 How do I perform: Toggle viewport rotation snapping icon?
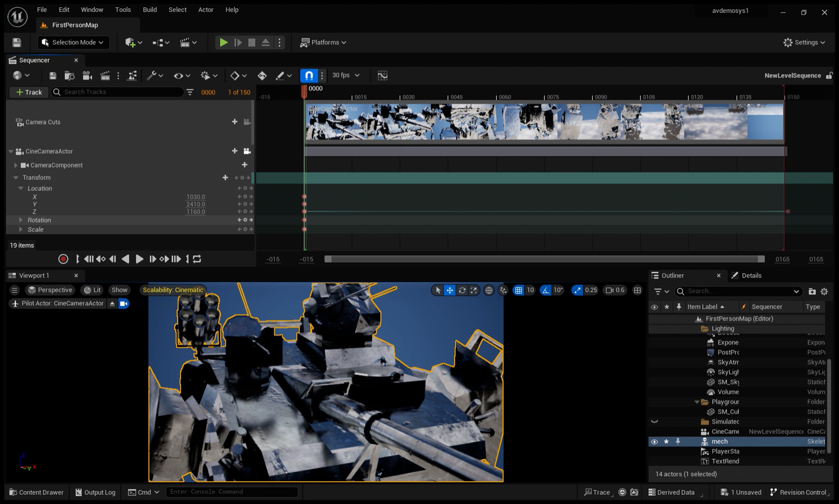pyautogui.click(x=545, y=290)
